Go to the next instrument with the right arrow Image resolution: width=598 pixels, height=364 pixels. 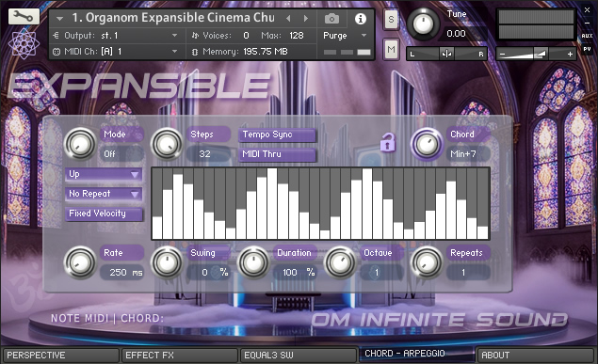(x=306, y=18)
